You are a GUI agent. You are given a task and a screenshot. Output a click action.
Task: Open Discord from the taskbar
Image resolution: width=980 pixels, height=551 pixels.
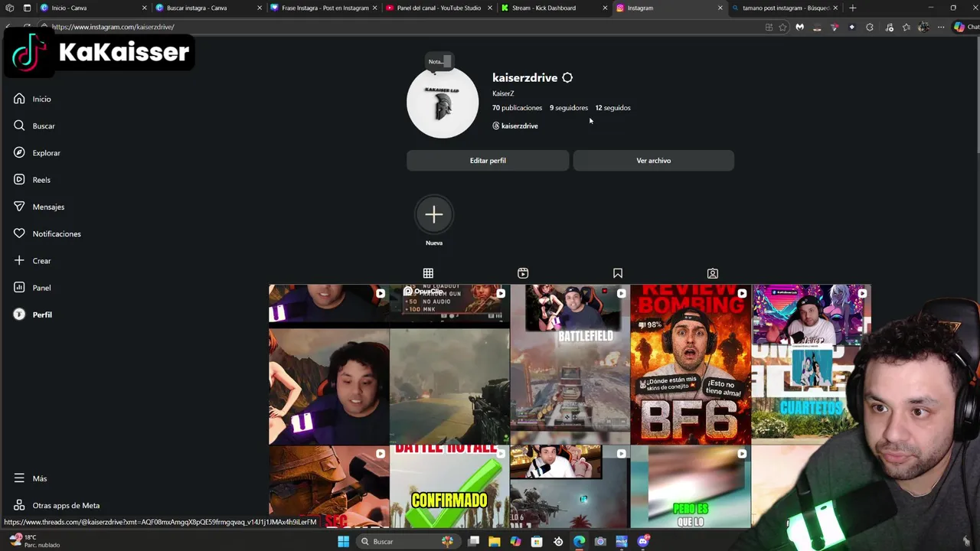coord(643,542)
